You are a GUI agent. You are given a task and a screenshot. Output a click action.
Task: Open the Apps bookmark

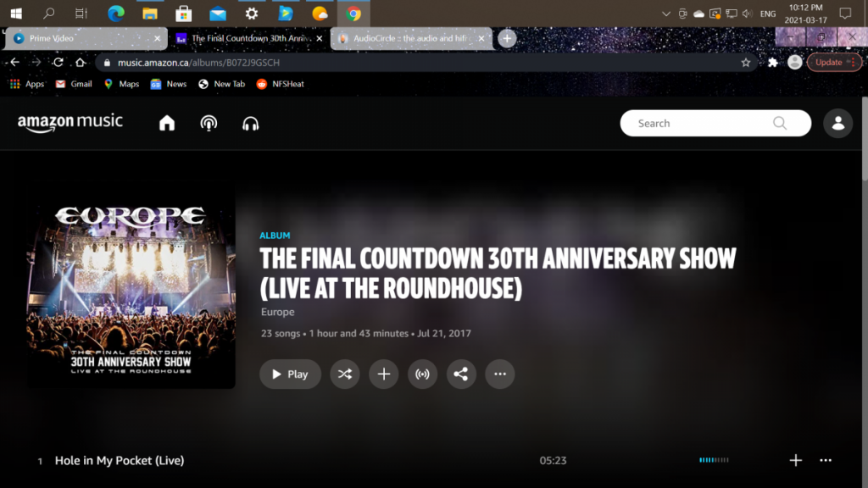pos(26,84)
